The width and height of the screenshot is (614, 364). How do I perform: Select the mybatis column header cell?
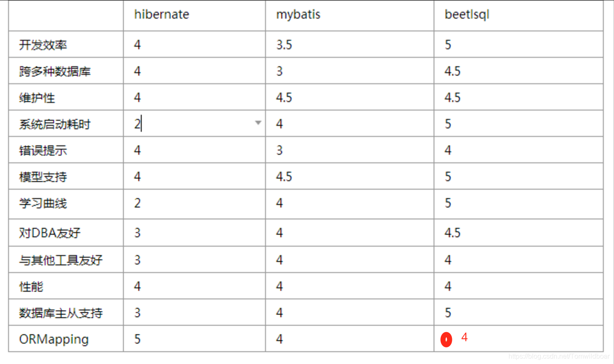(350, 15)
